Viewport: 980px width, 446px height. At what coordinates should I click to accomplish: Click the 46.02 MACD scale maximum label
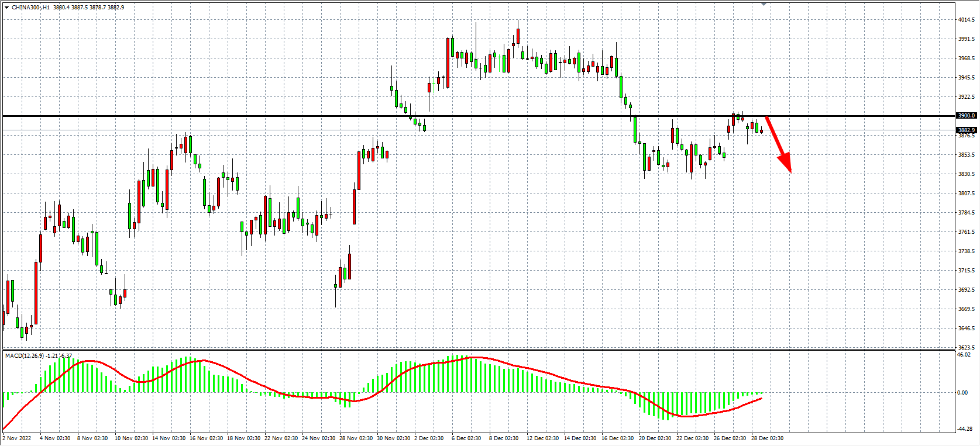[964, 354]
